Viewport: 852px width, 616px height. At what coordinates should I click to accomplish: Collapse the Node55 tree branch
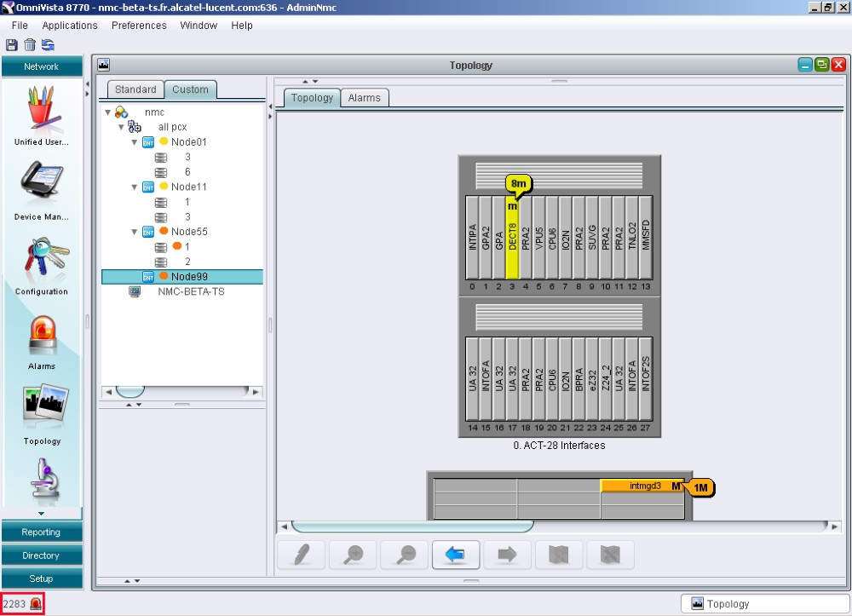pos(135,232)
